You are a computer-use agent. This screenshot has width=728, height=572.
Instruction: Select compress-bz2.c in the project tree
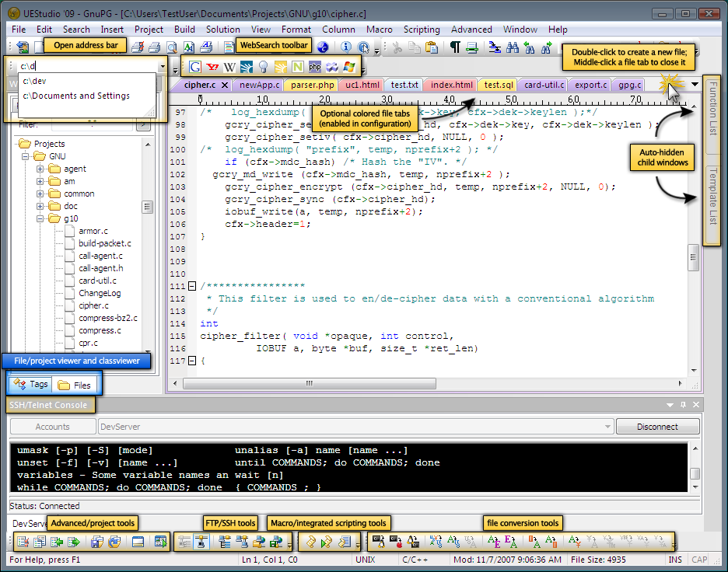pos(108,318)
